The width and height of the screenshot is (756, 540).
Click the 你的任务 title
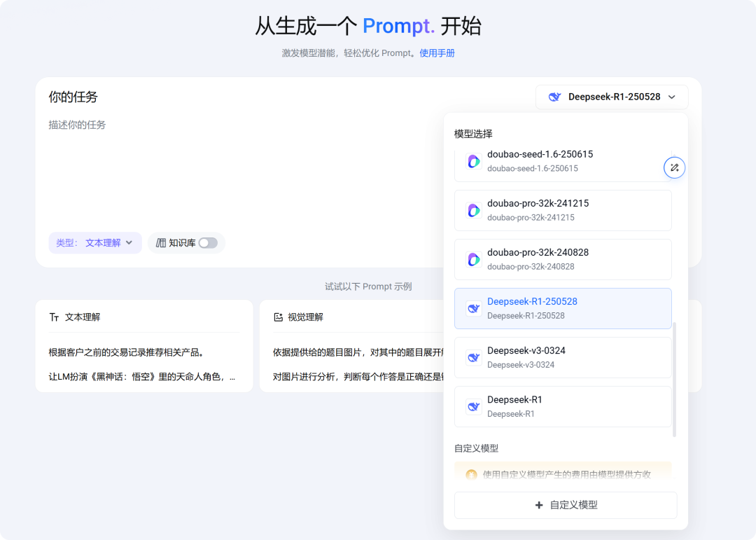[x=73, y=97]
